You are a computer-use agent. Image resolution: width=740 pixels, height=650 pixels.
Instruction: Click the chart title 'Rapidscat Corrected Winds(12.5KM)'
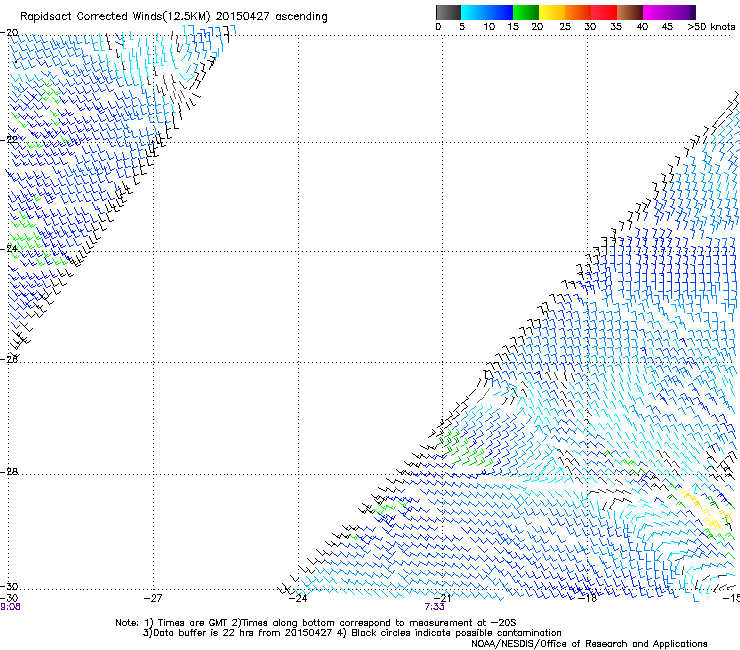click(115, 17)
